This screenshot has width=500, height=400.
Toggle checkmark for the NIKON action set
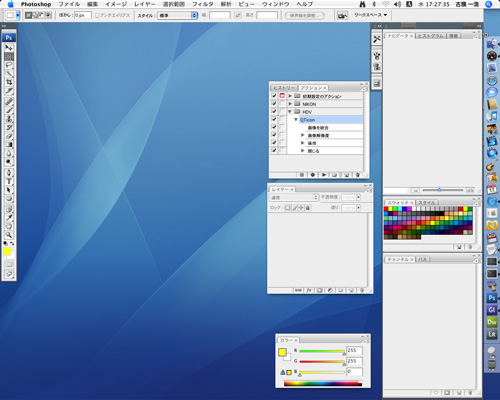274,104
